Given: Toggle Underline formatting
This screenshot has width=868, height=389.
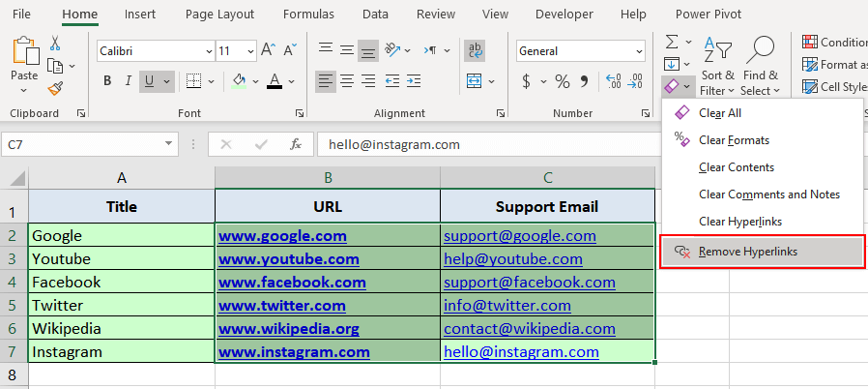Looking at the screenshot, I should point(149,81).
